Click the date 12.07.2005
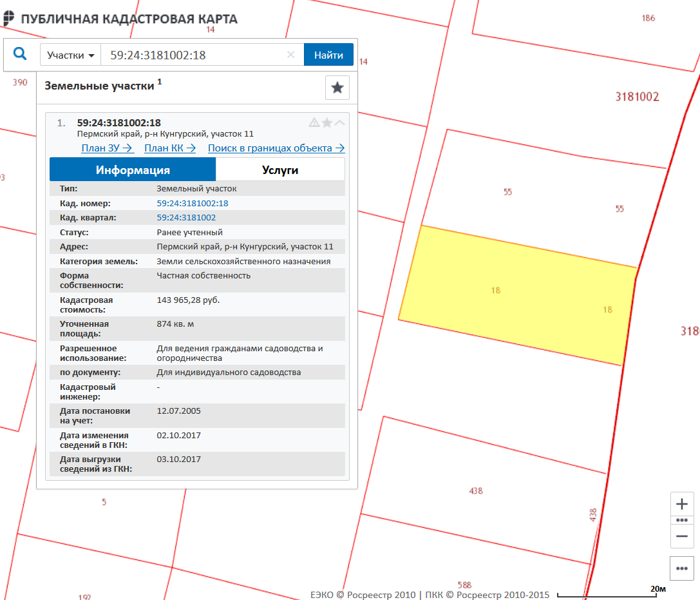 coord(178,411)
